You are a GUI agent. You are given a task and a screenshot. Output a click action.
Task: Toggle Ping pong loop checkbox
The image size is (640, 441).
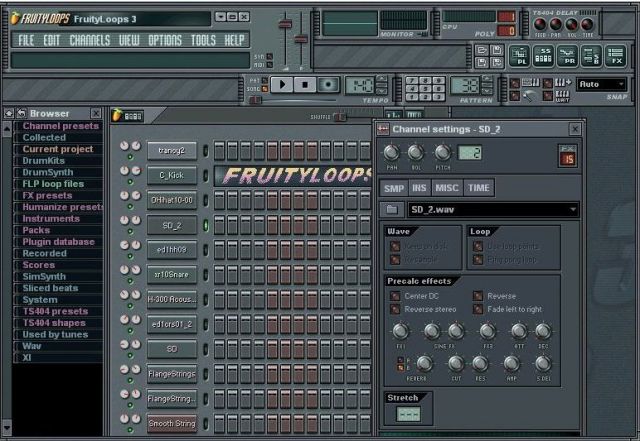[x=478, y=259]
